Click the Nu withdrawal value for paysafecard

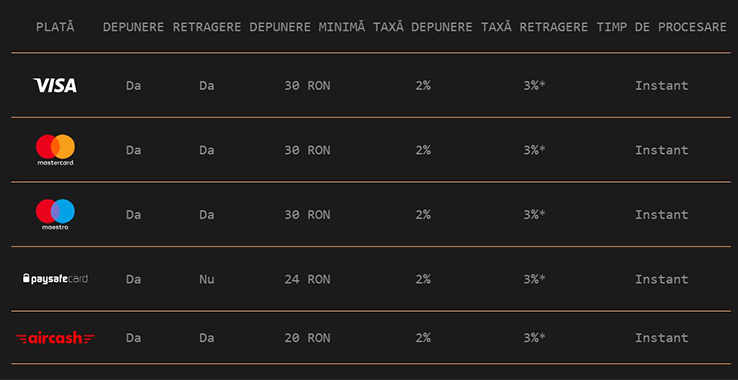[207, 279]
